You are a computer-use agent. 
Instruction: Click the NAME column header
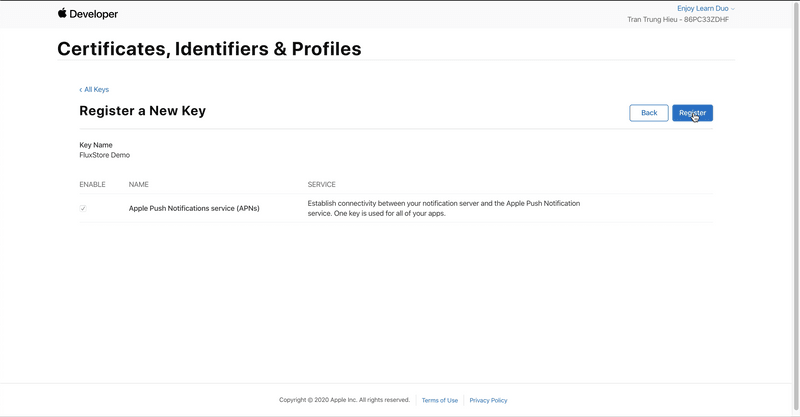point(139,184)
